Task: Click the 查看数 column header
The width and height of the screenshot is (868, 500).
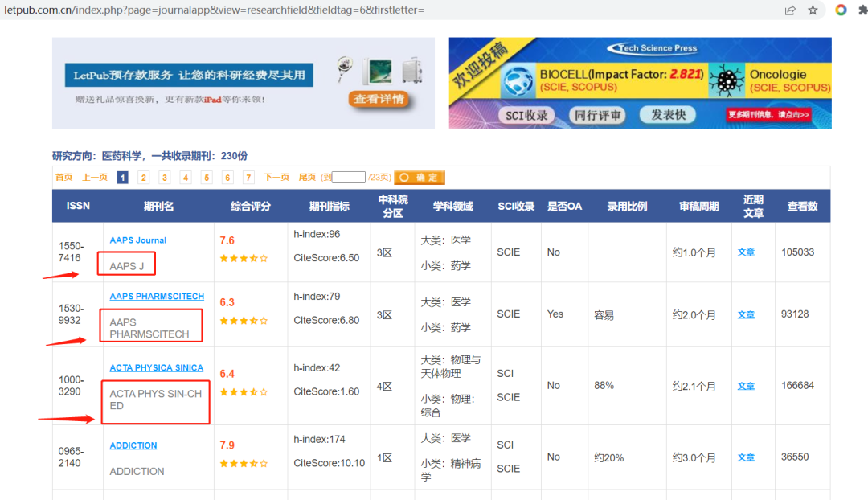Action: 803,207
